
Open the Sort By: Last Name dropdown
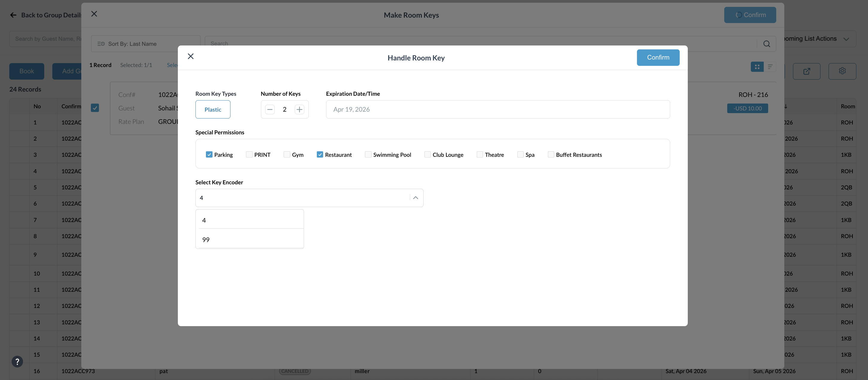click(146, 44)
